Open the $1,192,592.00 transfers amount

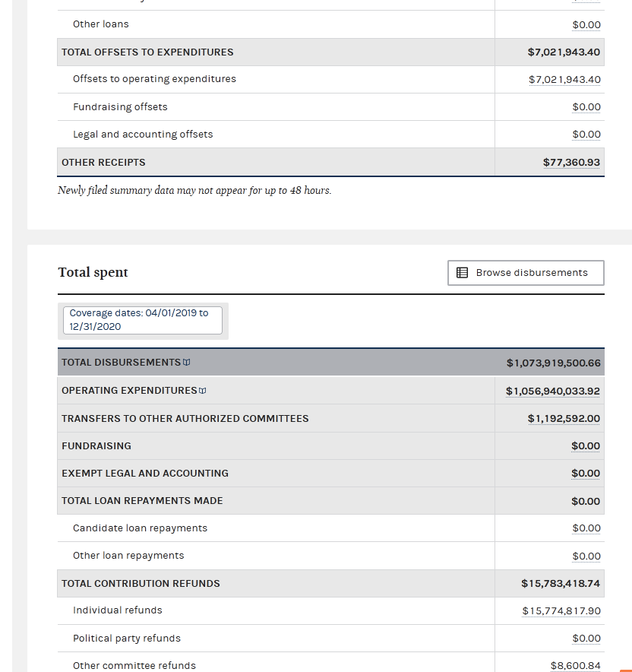pyautogui.click(x=564, y=419)
